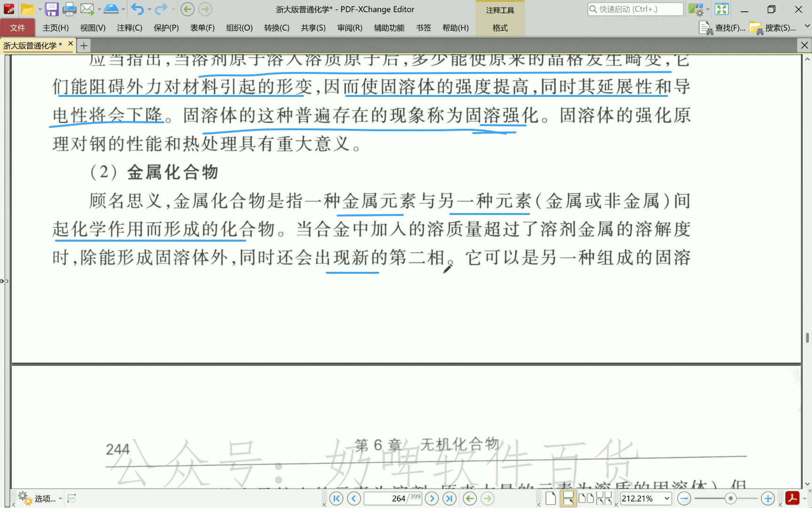The image size is (812, 508).
Task: Go to the next page
Action: (x=431, y=498)
